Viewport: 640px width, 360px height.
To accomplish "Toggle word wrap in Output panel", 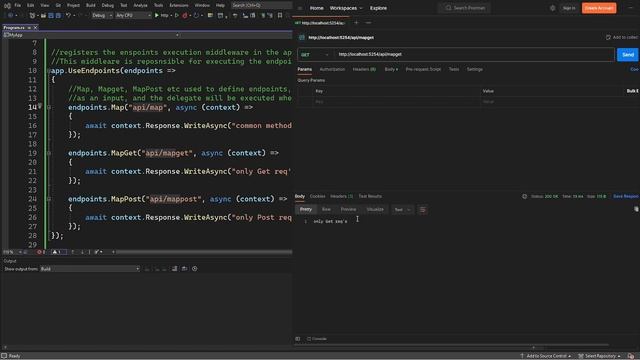I will (x=184, y=269).
